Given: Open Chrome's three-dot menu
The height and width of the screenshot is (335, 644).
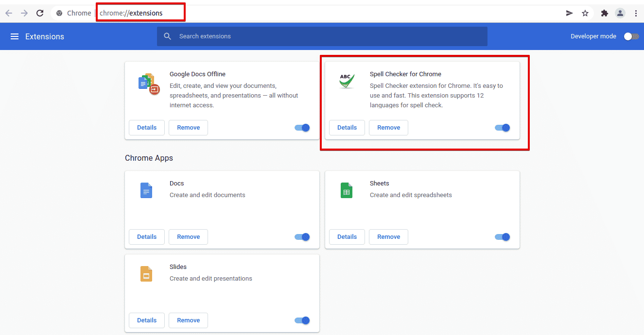Looking at the screenshot, I should tap(636, 13).
